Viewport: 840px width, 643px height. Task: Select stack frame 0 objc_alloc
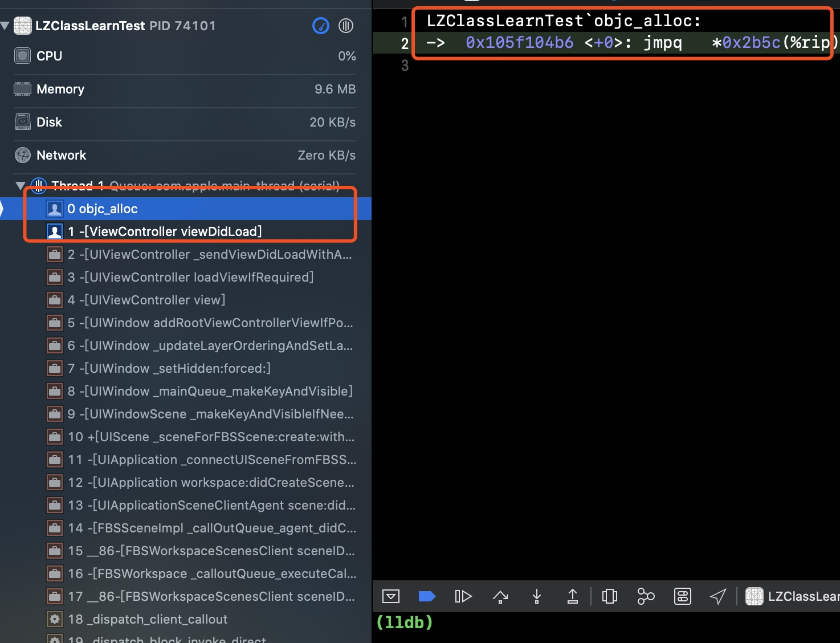click(x=186, y=209)
